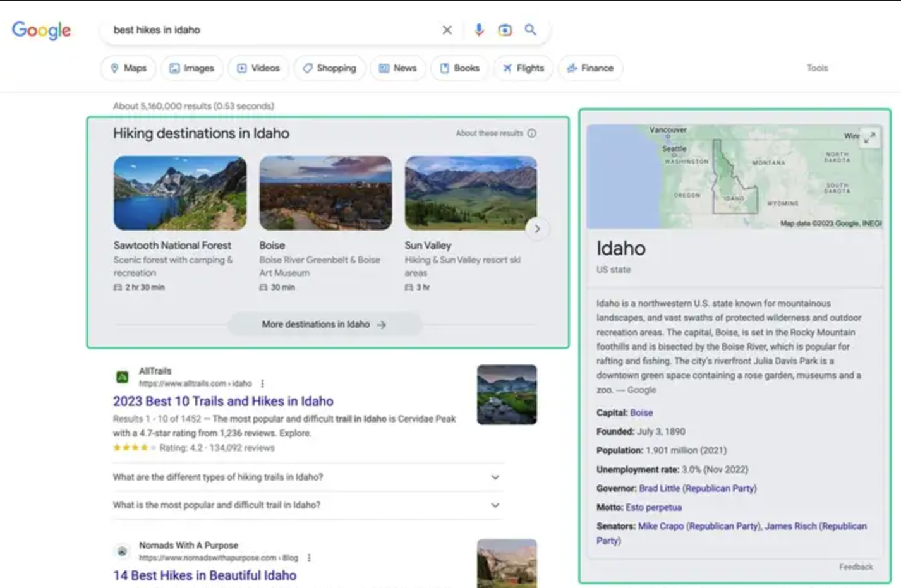Open 2023 Best 10 Trails and Hikes in Idaho
Screen dimensions: 901x588
point(223,401)
